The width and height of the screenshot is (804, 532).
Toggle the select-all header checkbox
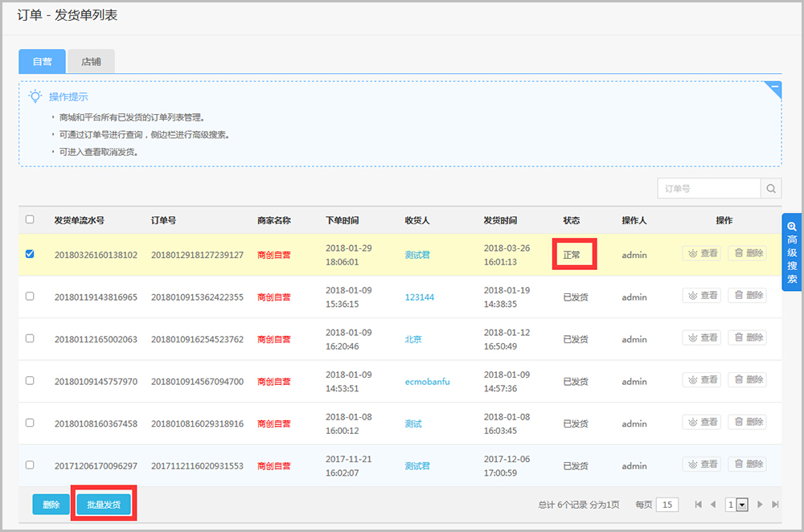point(30,219)
